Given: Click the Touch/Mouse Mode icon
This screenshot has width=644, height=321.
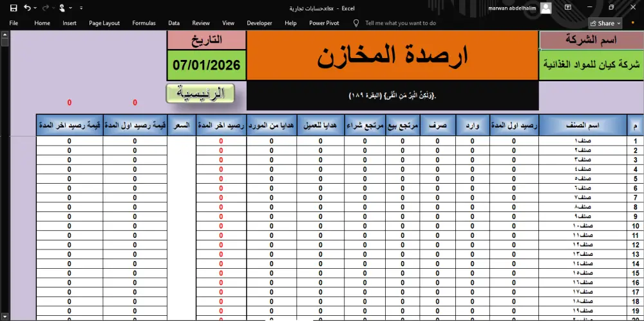Looking at the screenshot, I should click(62, 8).
